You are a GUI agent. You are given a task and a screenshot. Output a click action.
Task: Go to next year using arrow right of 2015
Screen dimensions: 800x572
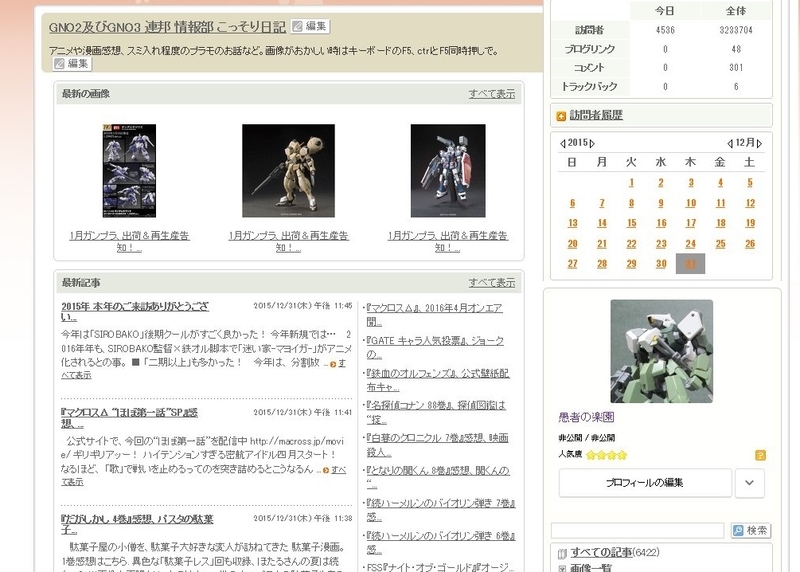592,144
